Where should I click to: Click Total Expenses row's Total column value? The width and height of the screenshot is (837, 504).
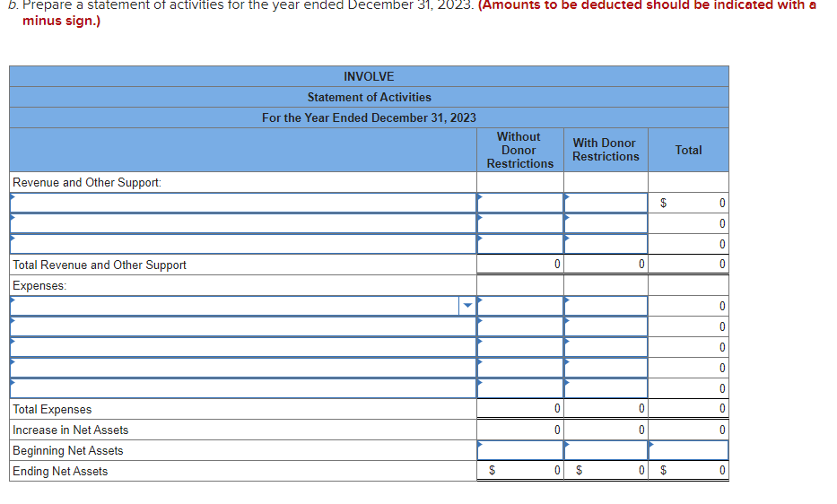click(x=722, y=408)
